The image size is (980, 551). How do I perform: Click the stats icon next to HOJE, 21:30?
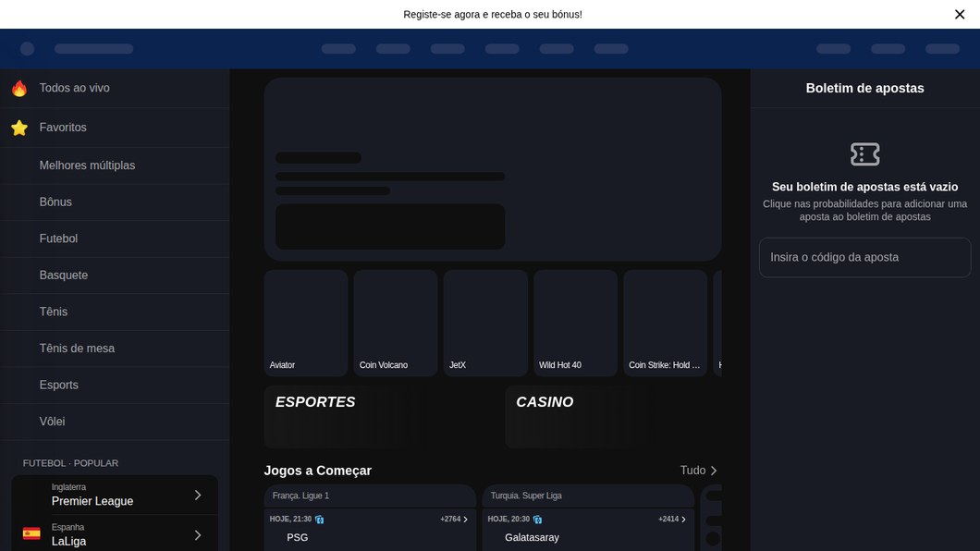click(x=319, y=520)
